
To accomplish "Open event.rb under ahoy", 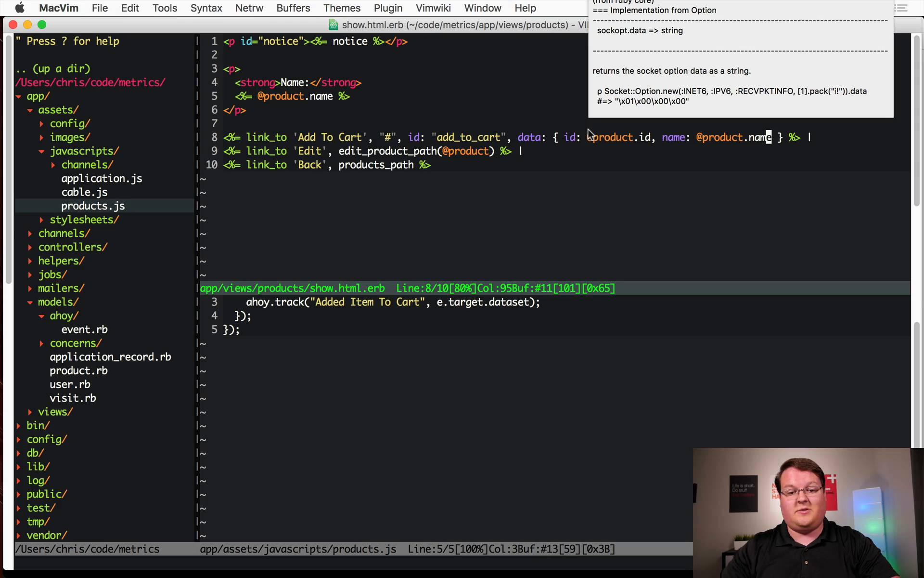I will (84, 329).
